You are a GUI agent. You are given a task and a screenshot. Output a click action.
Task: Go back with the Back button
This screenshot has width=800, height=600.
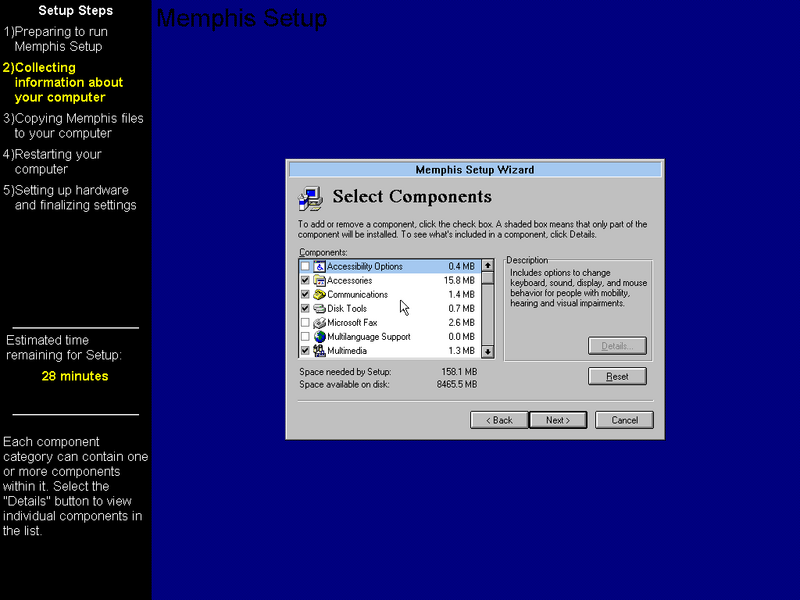[x=499, y=420]
